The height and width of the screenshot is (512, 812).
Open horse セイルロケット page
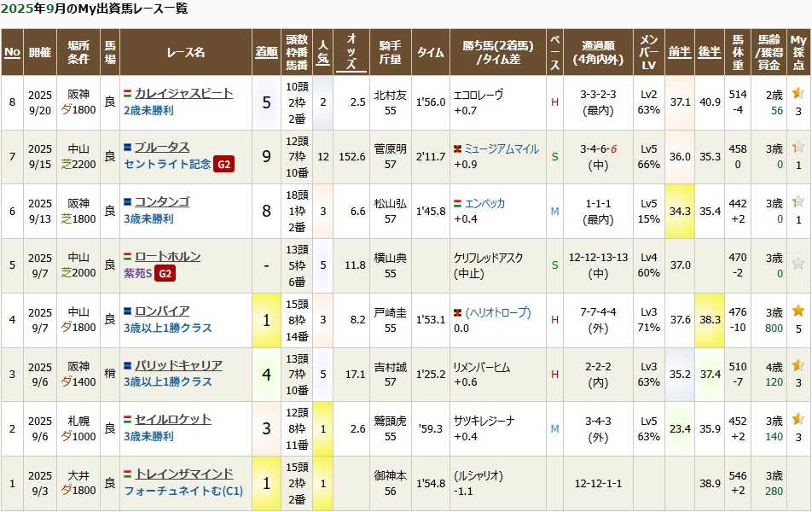tap(173, 419)
